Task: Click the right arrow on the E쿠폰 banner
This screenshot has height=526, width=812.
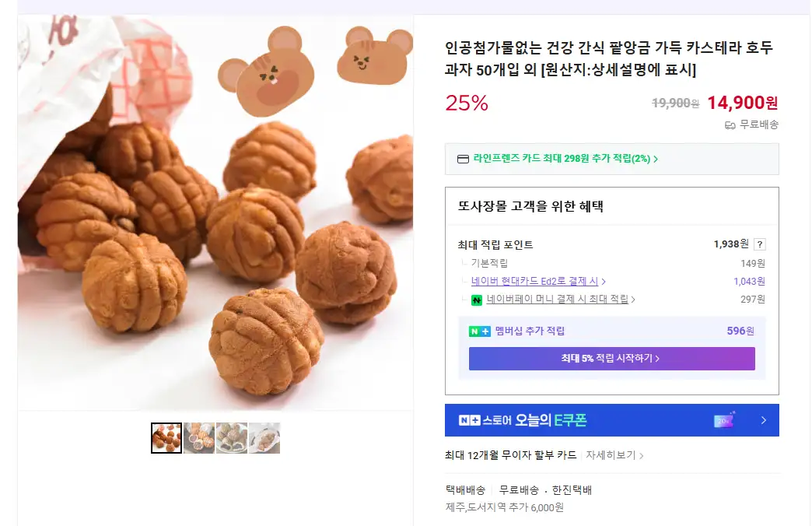Action: click(764, 420)
